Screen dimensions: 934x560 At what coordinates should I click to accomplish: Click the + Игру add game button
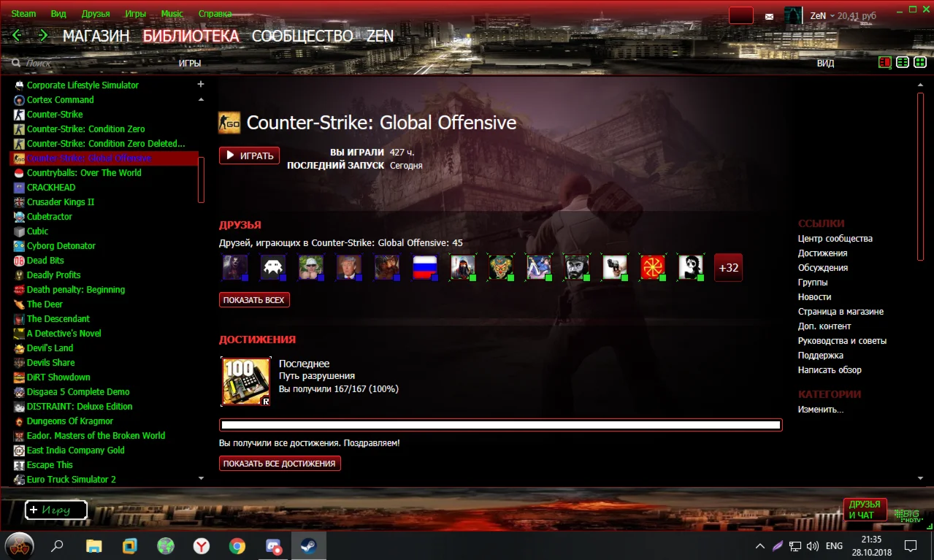pyautogui.click(x=56, y=510)
